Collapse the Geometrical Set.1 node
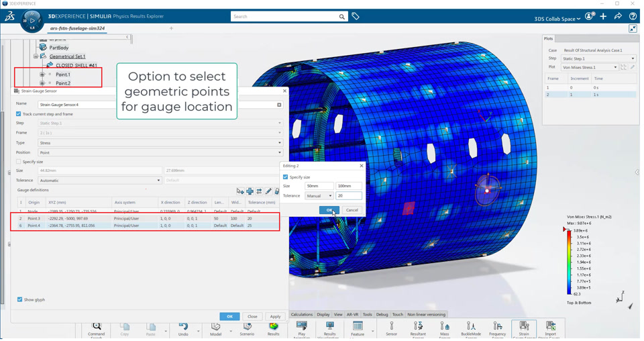Screen dimensions: 644x341 [36, 56]
